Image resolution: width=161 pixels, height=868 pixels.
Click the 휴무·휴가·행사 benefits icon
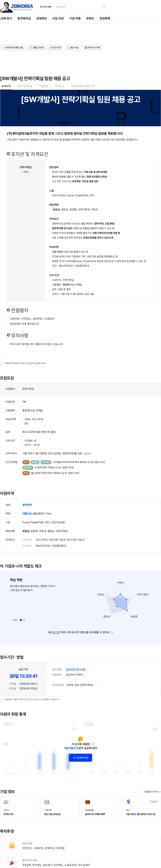point(12,863)
